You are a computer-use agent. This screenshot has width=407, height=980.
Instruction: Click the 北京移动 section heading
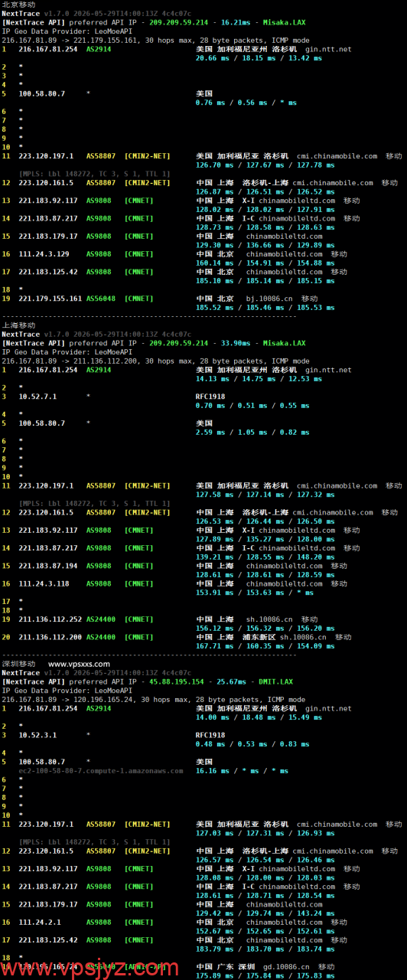[18, 5]
